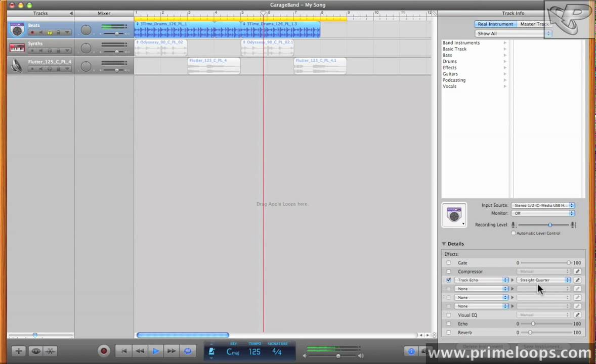Click the Fast Forward button
596x364 pixels.
(172, 351)
